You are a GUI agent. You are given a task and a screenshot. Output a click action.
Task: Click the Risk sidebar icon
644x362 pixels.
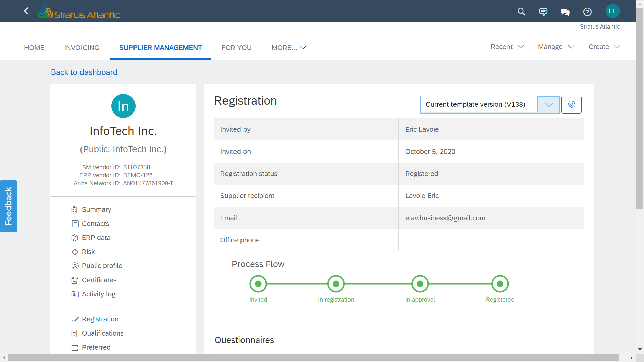[x=74, y=251]
